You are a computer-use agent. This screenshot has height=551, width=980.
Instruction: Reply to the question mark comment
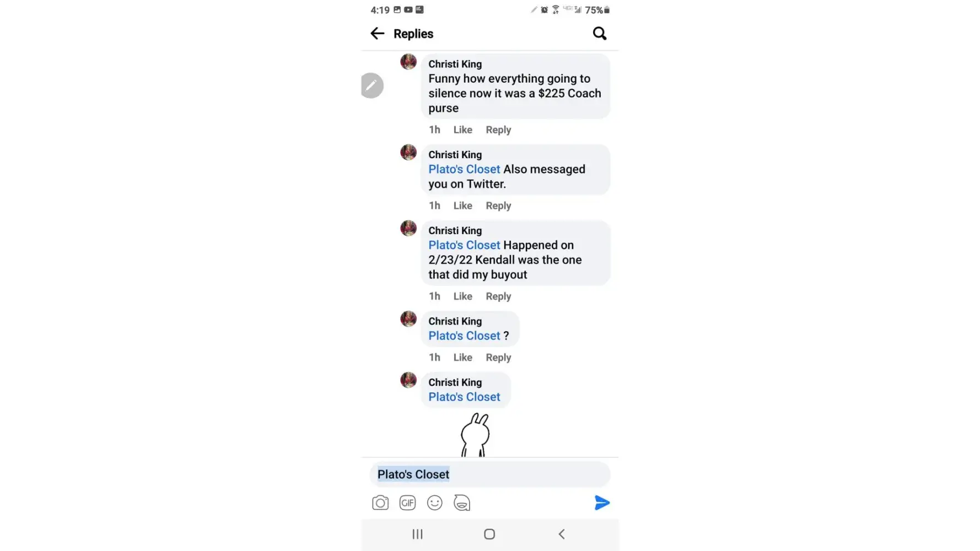pyautogui.click(x=498, y=358)
